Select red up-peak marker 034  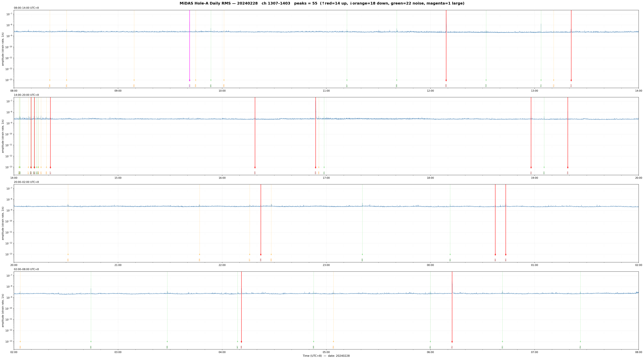[568, 167]
